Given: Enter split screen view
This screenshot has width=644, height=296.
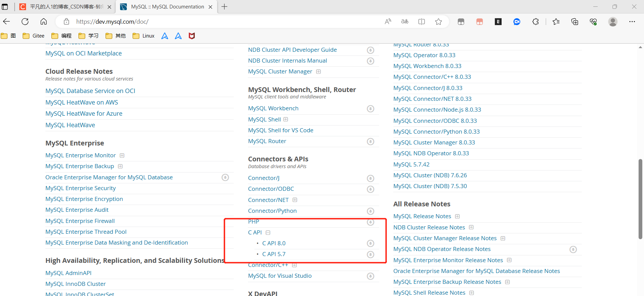Looking at the screenshot, I should 421,22.
